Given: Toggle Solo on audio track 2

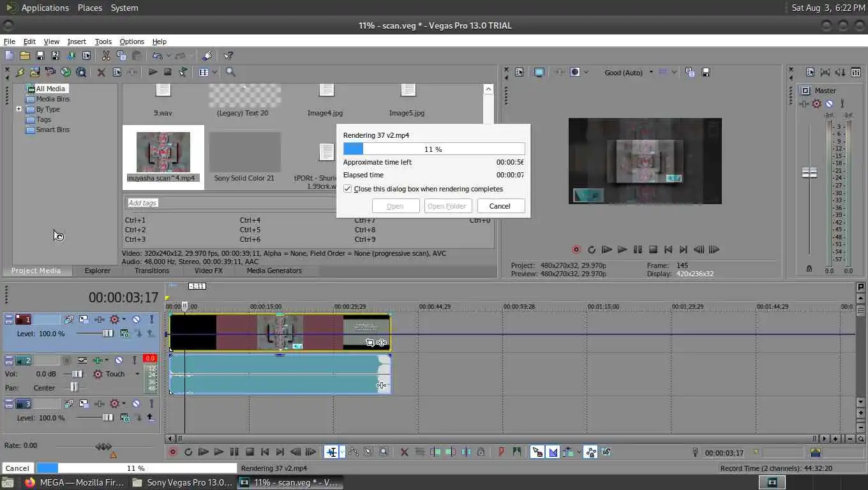Looking at the screenshot, I should 133,360.
